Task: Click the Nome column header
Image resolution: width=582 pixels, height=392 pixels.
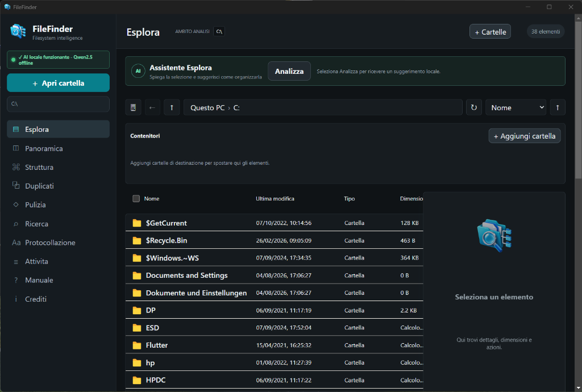Action: click(152, 198)
